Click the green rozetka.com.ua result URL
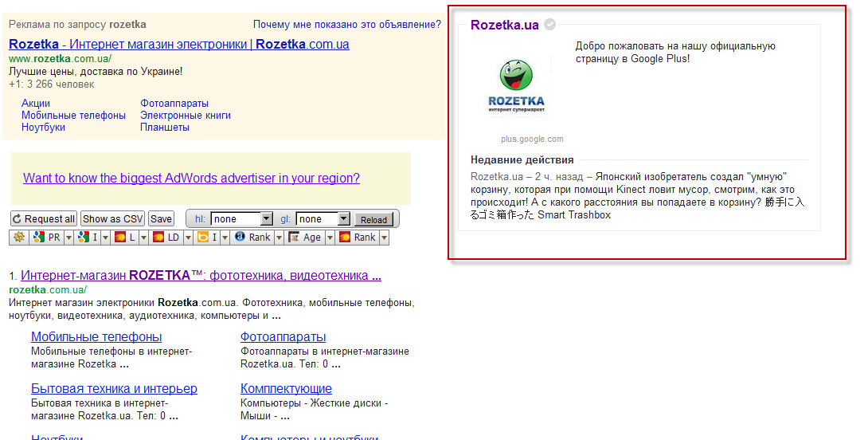Viewport: 868px width, 440px height. [x=48, y=290]
